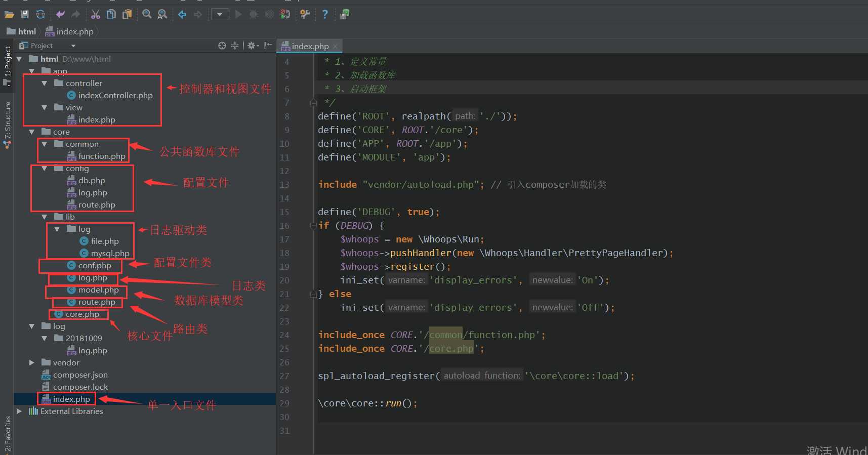Collapse the core folder arrow
868x455 pixels.
(32, 132)
